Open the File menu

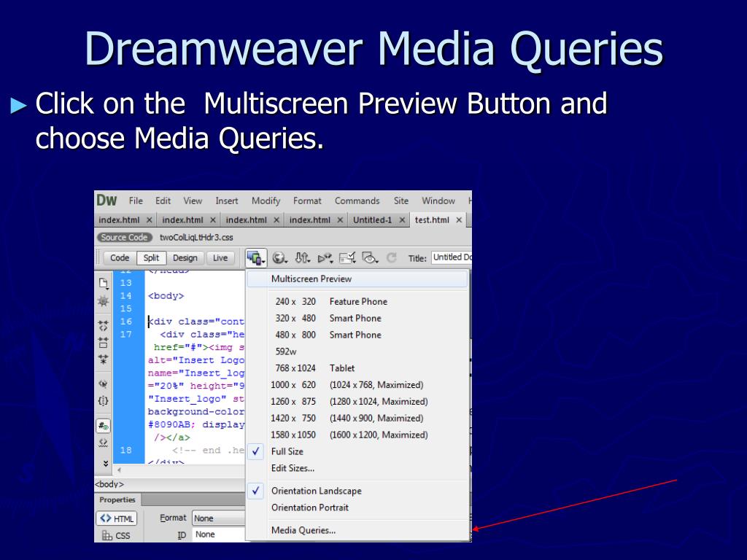click(136, 201)
